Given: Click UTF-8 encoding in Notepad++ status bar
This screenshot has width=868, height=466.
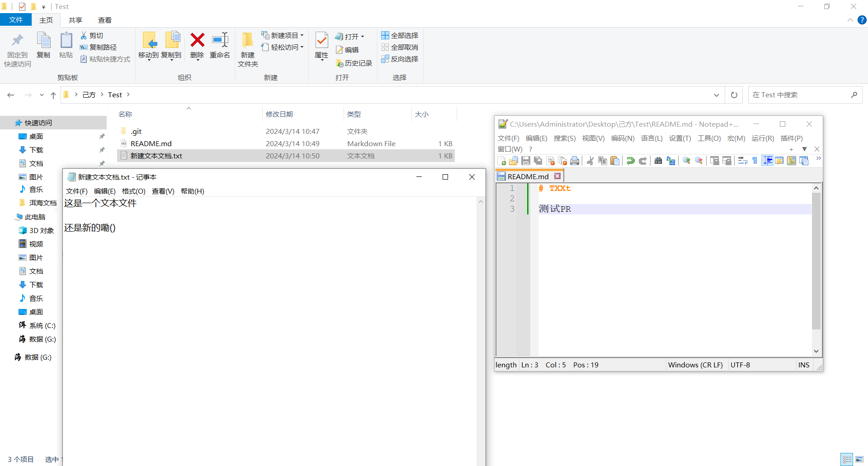Looking at the screenshot, I should point(740,365).
